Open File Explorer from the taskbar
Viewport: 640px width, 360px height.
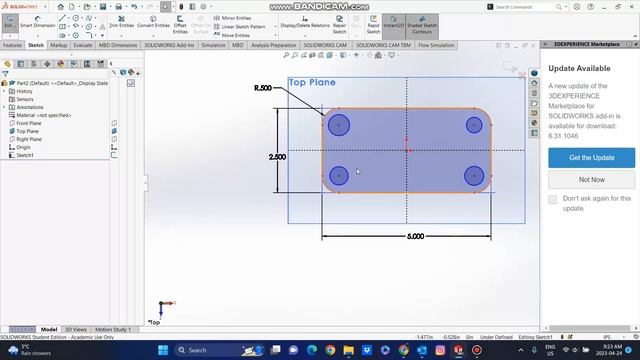click(x=349, y=350)
